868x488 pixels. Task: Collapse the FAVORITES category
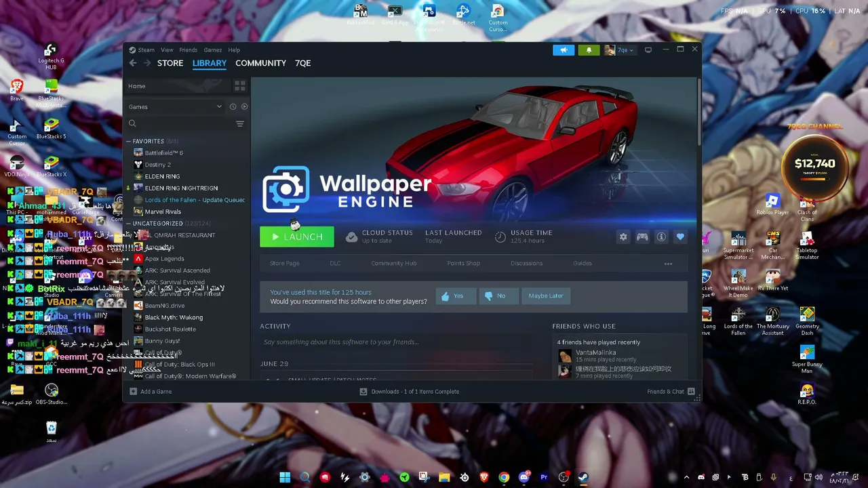[128, 141]
